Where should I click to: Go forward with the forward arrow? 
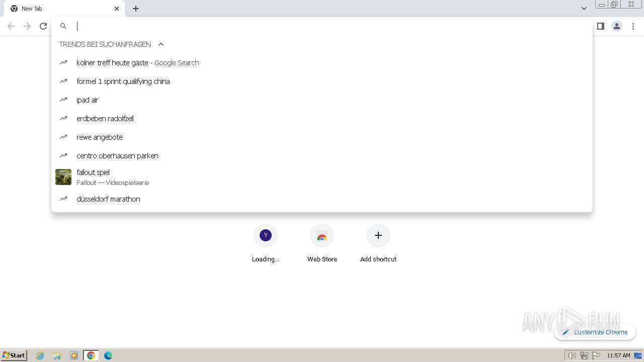pyautogui.click(x=27, y=26)
